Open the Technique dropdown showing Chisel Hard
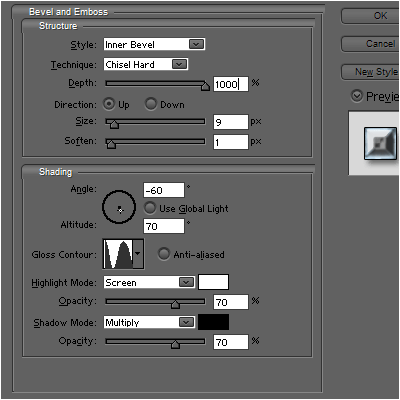Screen dimensions: 400x400 (146, 64)
